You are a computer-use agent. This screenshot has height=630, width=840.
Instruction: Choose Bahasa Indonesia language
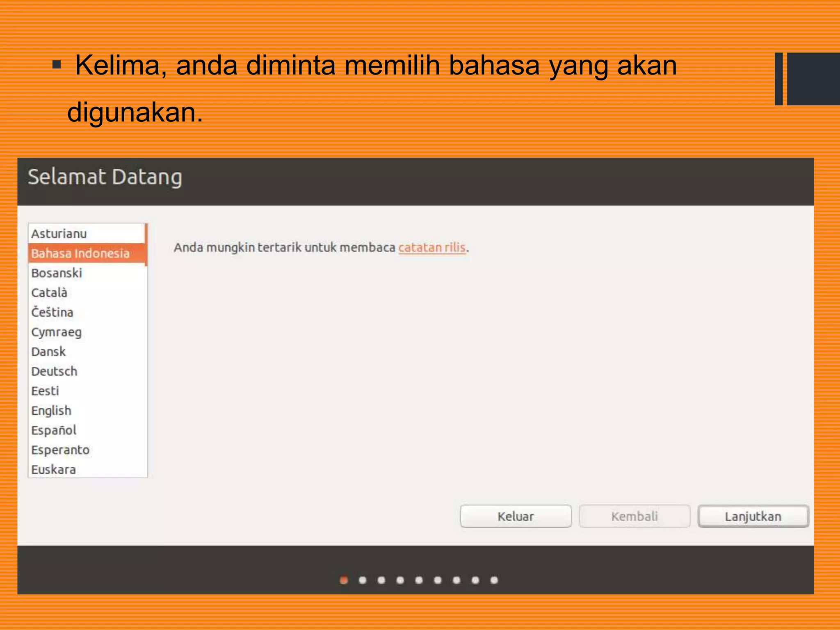[87, 253]
